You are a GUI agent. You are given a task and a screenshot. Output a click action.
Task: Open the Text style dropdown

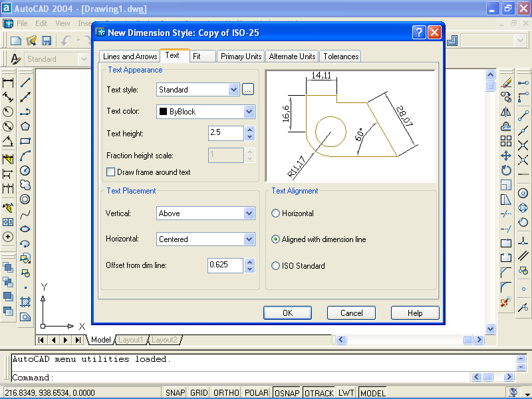click(233, 90)
